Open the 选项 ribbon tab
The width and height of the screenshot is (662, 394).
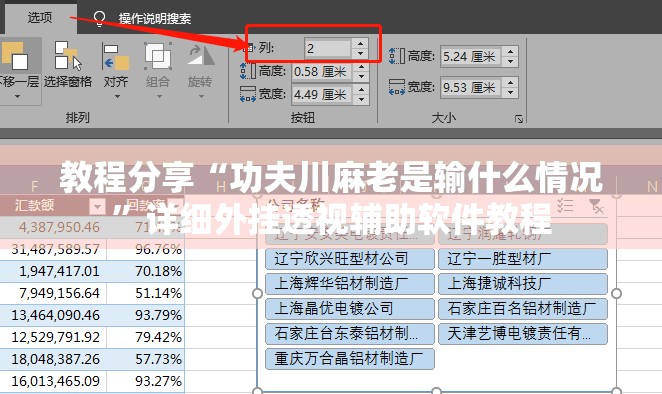(40, 18)
